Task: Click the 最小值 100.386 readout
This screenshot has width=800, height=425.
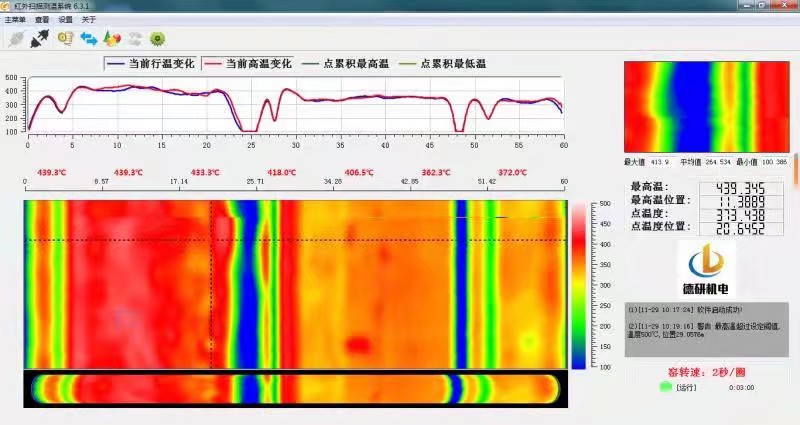Action: [762, 162]
